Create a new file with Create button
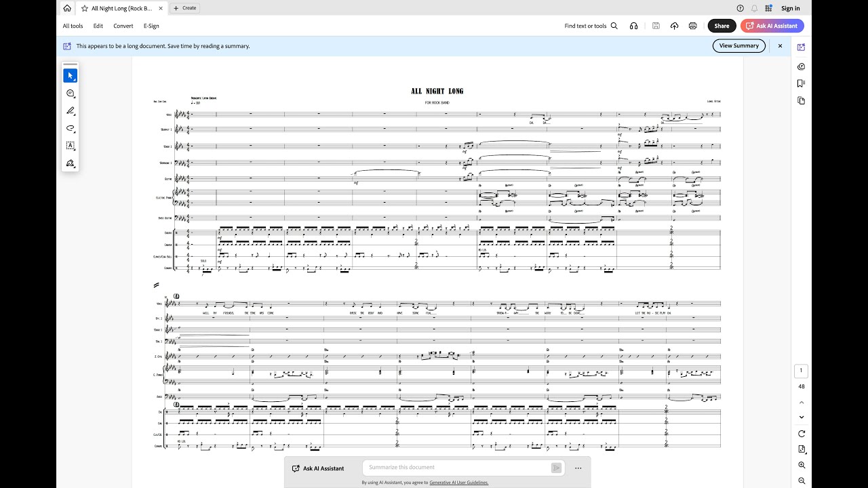 coord(184,8)
